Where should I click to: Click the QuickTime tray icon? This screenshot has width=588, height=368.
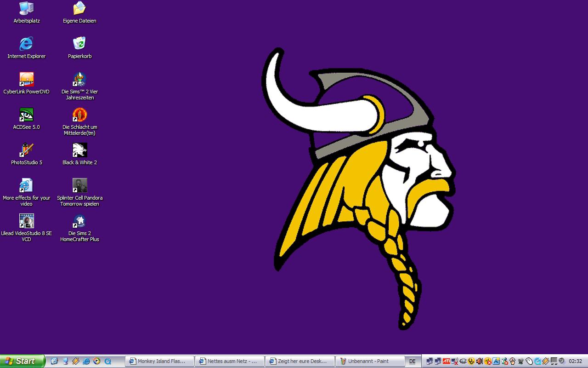[x=537, y=361]
